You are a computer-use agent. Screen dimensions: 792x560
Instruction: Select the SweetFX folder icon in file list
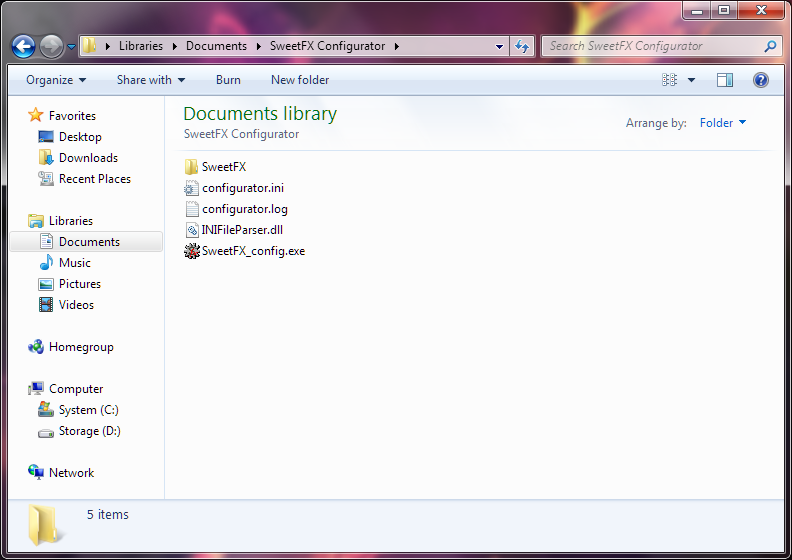[191, 167]
